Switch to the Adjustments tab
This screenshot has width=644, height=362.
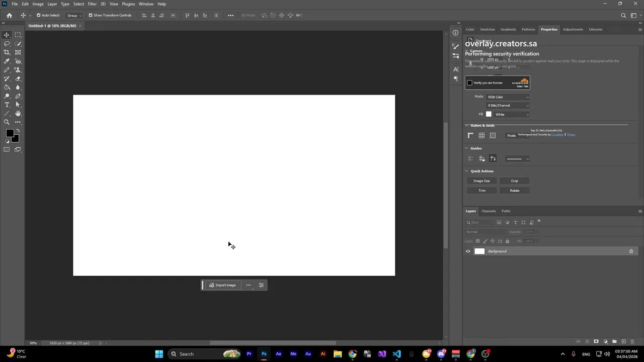point(573,29)
